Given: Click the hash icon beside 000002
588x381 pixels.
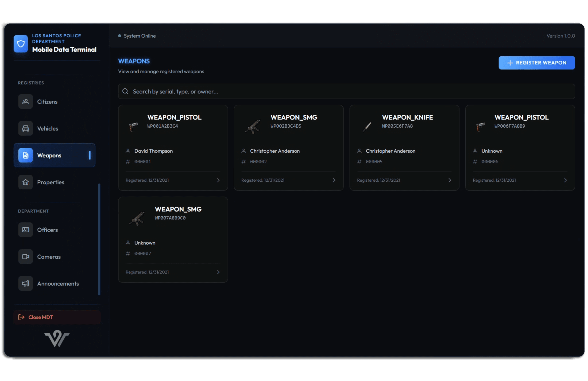Looking at the screenshot, I should [x=244, y=162].
